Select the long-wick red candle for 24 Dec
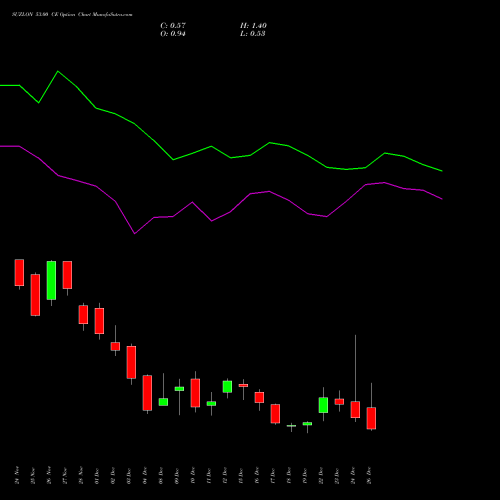 point(355,409)
